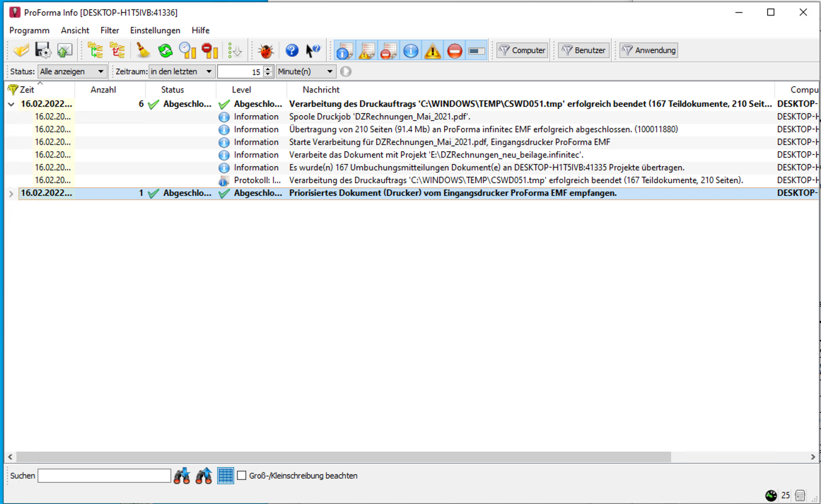This screenshot has height=504, width=821.
Task: Click the blue info icon on 'Spoole Druckjob' row
Action: coord(224,117)
